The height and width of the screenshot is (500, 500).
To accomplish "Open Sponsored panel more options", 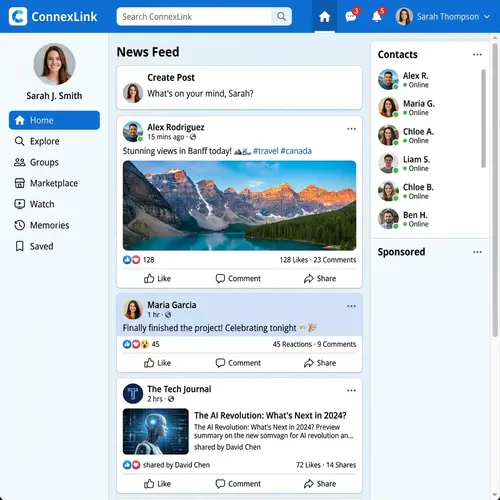I will (477, 252).
